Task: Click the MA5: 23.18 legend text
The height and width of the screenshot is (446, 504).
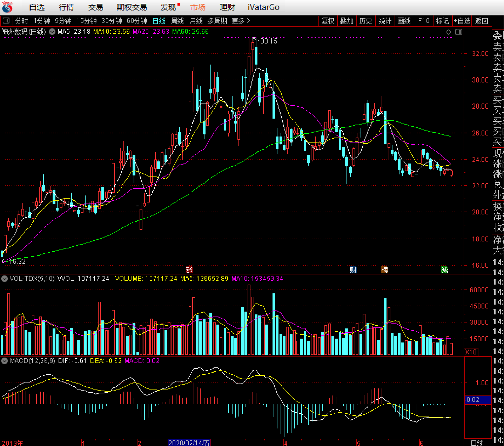Action: pos(74,32)
